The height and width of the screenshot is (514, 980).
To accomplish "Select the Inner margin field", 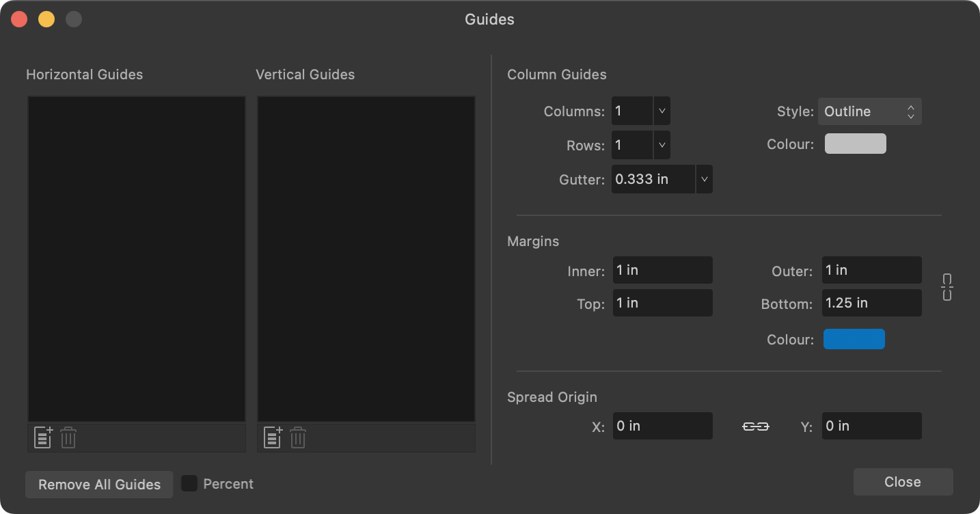I will [662, 270].
